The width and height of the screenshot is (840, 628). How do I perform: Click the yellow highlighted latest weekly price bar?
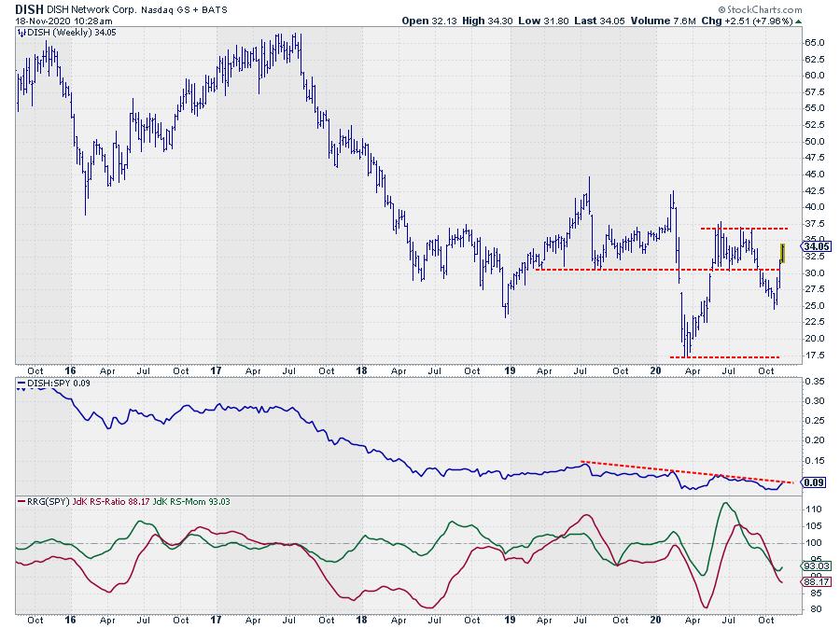coord(782,252)
